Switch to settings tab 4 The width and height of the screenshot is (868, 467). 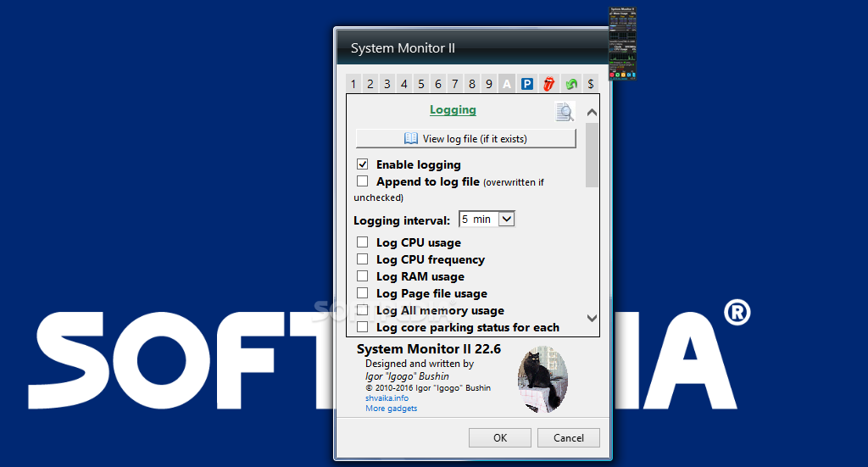click(x=404, y=84)
